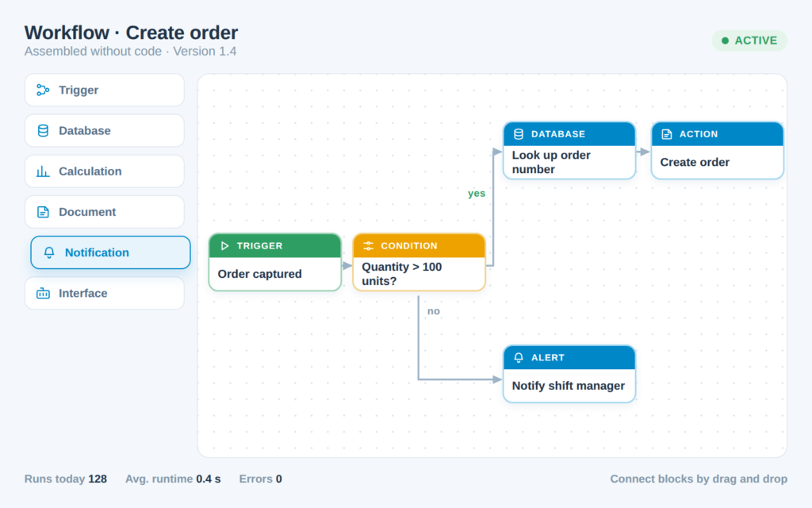Screen dimensions: 812x508
Task: Click the 'Version 1.4' subtitle text
Action: click(205, 52)
